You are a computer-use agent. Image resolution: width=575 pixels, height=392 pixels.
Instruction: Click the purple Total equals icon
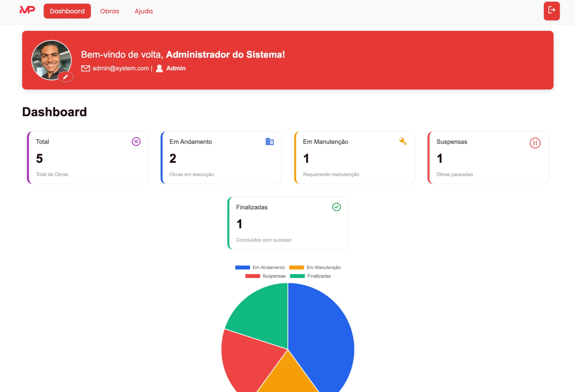(136, 142)
